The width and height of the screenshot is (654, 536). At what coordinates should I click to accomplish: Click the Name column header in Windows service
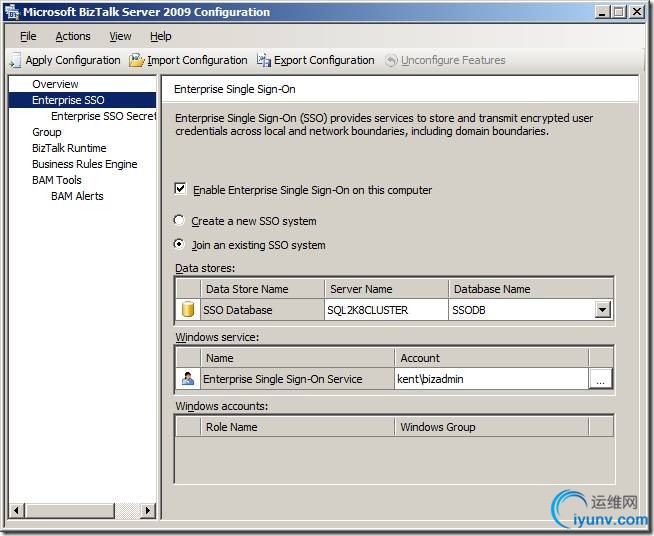point(297,358)
